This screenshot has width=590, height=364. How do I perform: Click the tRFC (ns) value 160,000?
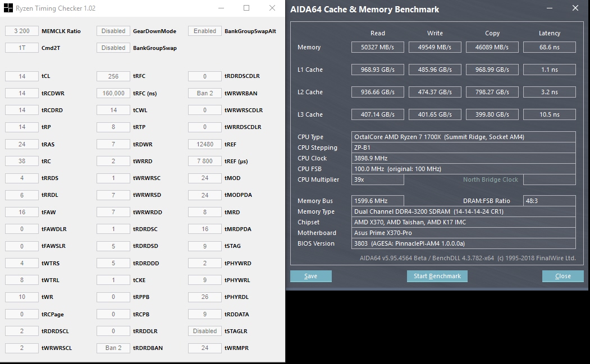(x=113, y=93)
